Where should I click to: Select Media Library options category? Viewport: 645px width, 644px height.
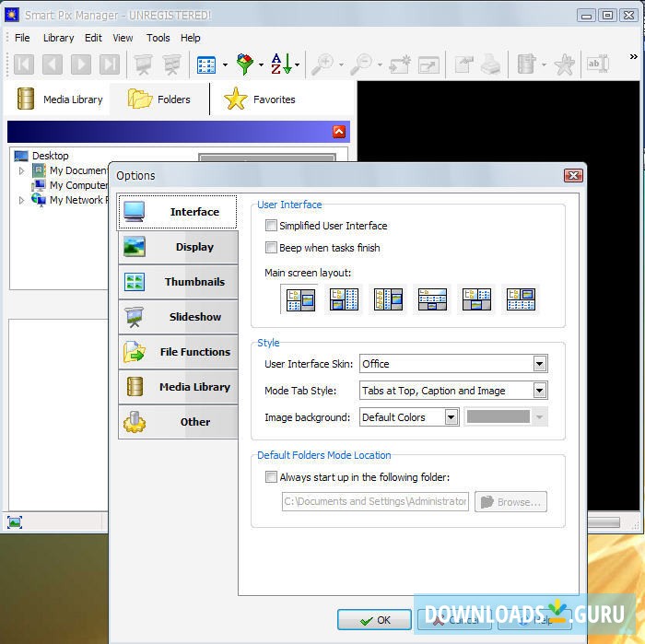coord(178,387)
